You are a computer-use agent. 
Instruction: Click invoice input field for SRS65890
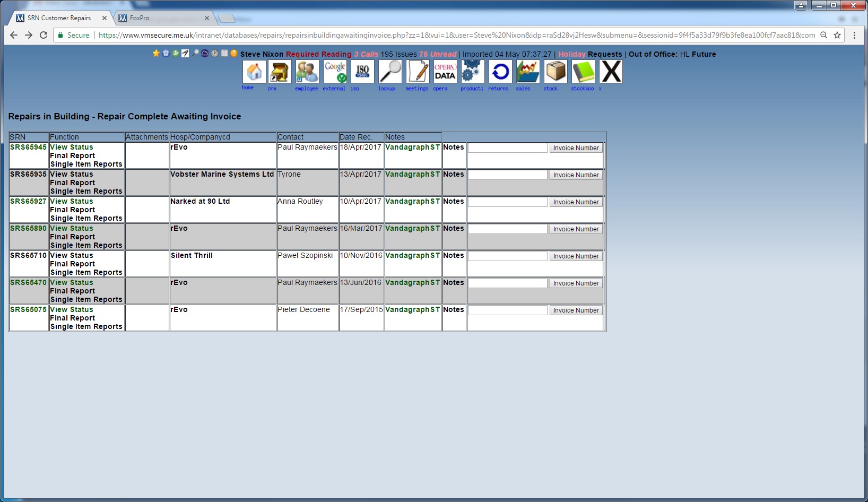pyautogui.click(x=507, y=229)
